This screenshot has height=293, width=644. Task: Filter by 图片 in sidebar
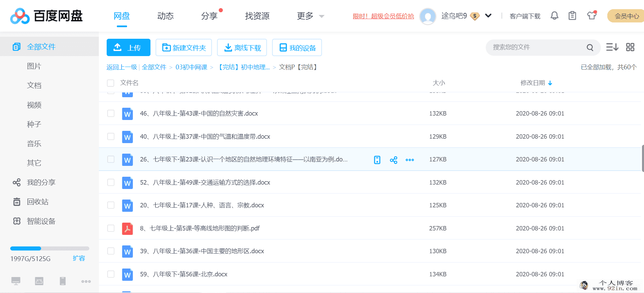(x=34, y=66)
